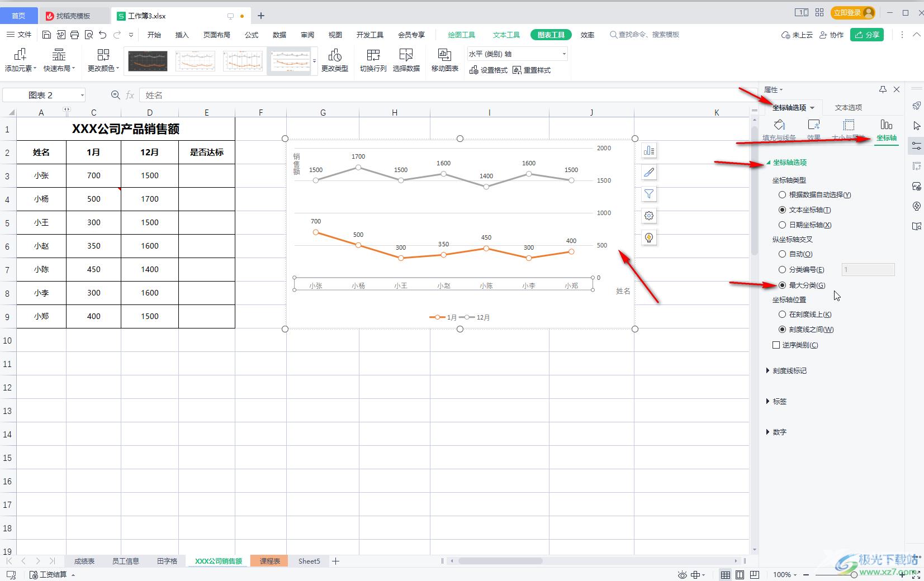This screenshot has width=924, height=581.
Task: Switch to Text Options tab (文本选项)
Action: (849, 107)
